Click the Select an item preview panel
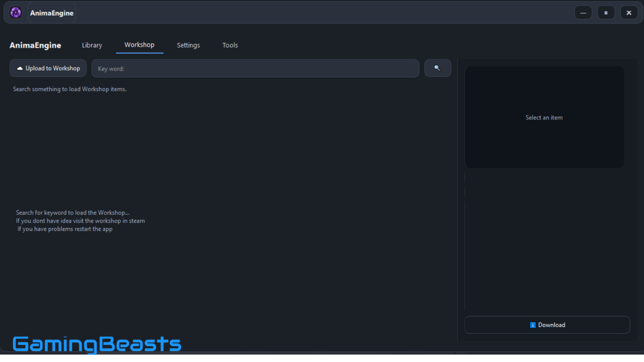The image size is (644, 362). click(x=544, y=117)
